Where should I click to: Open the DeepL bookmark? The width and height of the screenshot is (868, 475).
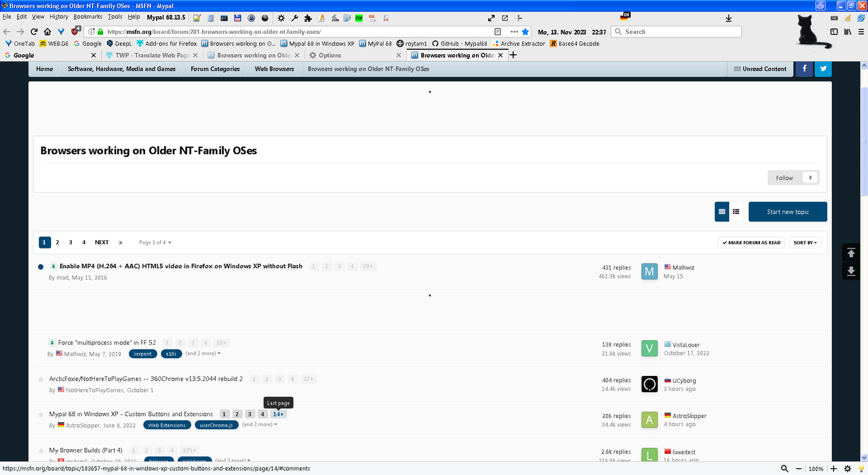(x=119, y=43)
